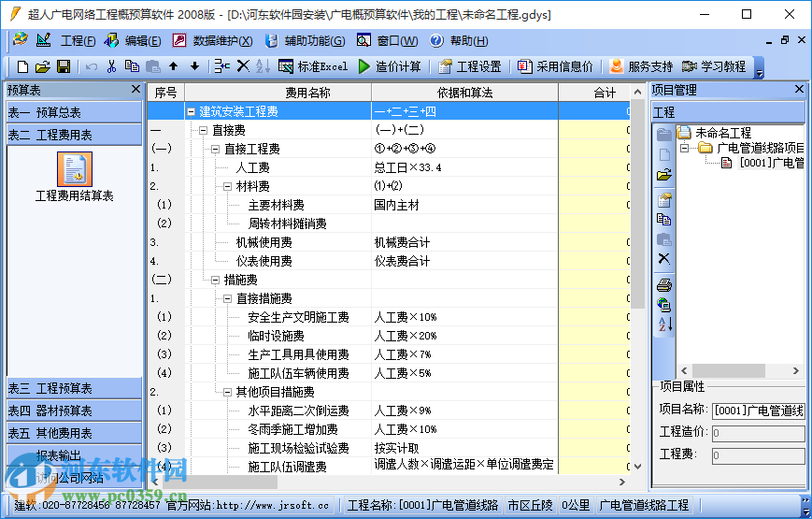
Task: Select 表一 预算总表 tab
Action: pos(74,112)
